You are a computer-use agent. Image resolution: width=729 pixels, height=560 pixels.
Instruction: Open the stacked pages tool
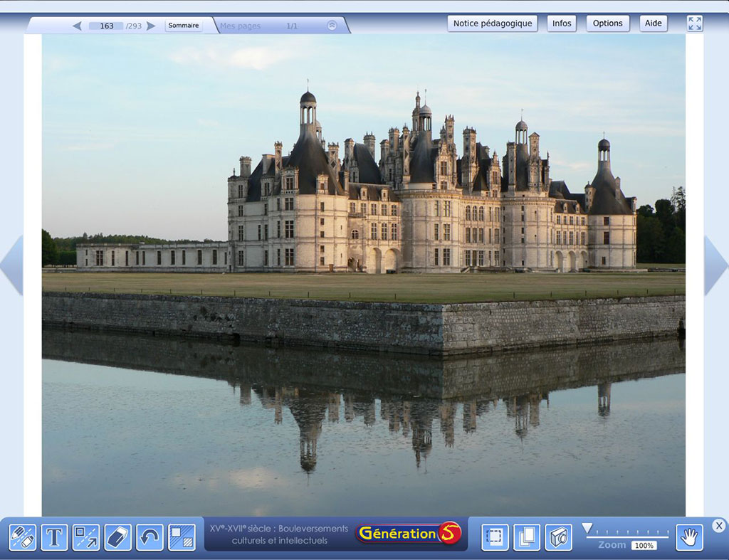(527, 537)
